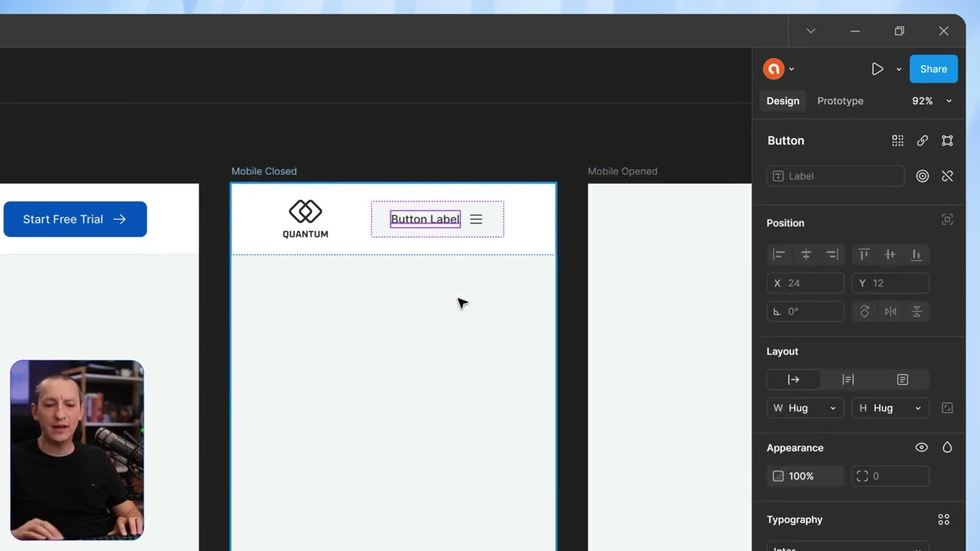Open presentation options chevron beside play
Viewport: 980px width, 551px height.
tap(899, 70)
